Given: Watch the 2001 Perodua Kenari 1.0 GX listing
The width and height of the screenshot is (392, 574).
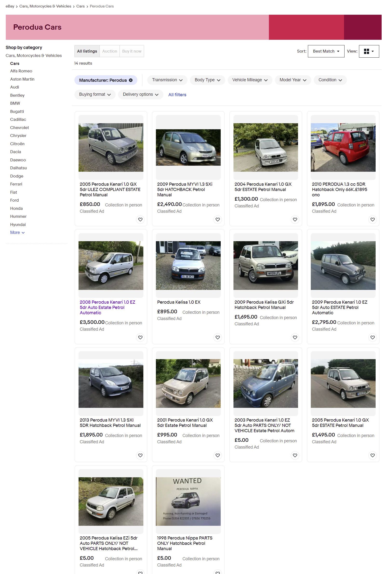Looking at the screenshot, I should [x=218, y=455].
